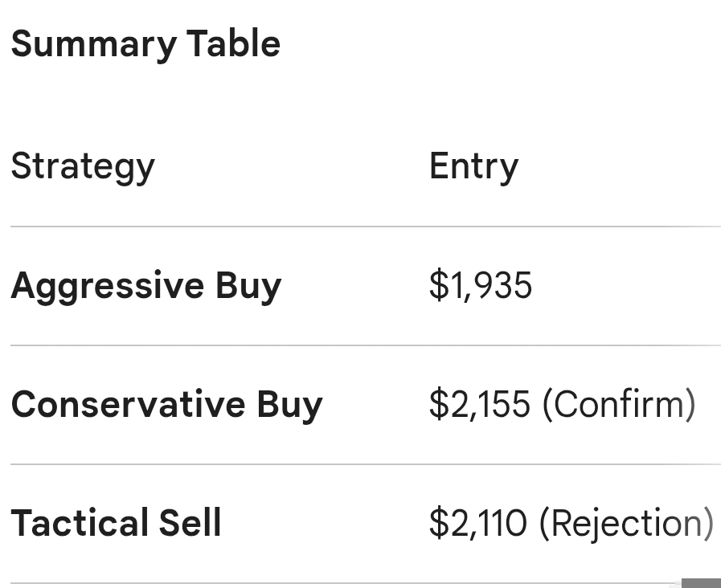Click the (Confirm) note text
The height and width of the screenshot is (588, 721).
(x=619, y=404)
